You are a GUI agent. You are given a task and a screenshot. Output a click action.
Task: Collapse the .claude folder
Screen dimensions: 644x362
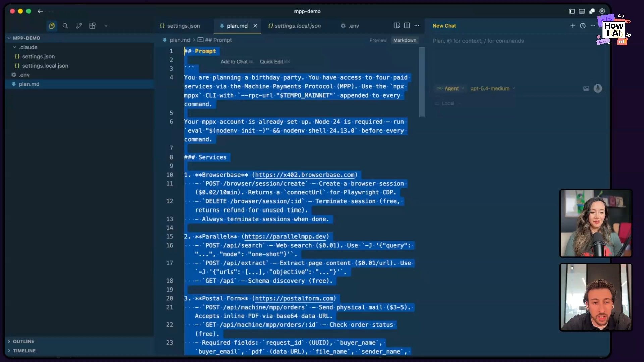(79, 47)
